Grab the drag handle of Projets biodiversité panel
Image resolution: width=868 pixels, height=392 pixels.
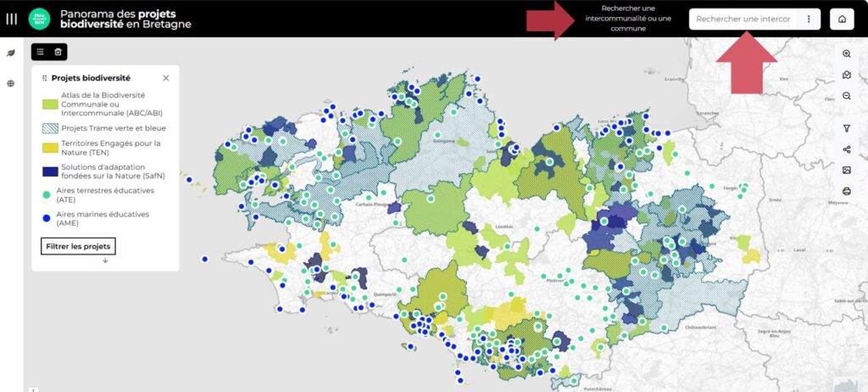(45, 78)
